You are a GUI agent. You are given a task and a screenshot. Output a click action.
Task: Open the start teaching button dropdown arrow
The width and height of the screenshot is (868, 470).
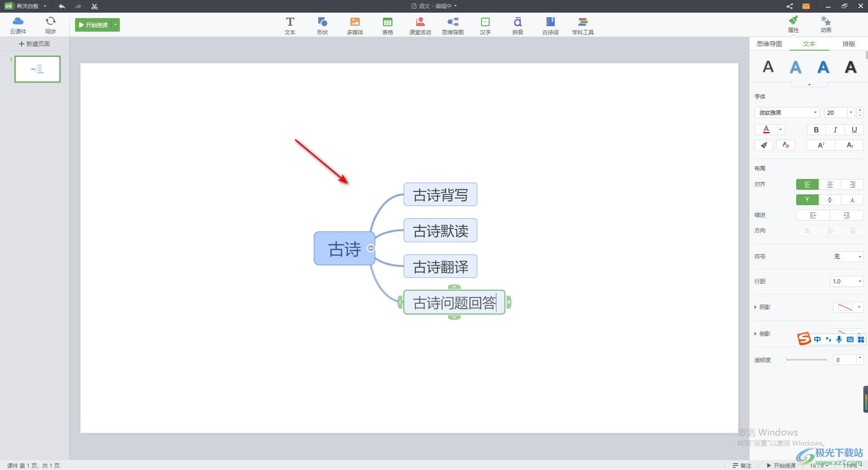pos(116,25)
